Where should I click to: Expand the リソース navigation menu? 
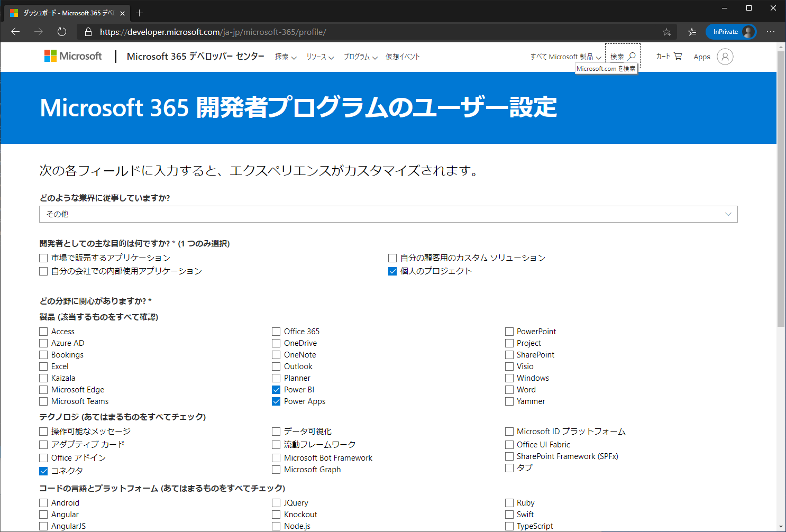(x=320, y=57)
